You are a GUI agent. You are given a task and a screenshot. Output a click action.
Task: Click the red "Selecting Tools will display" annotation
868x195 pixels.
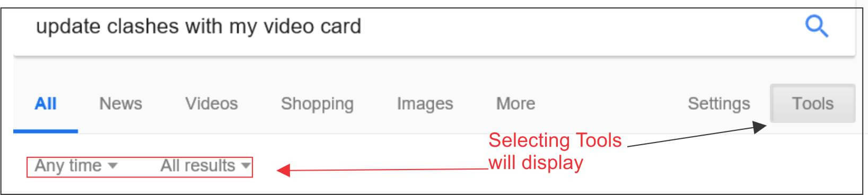(555, 151)
